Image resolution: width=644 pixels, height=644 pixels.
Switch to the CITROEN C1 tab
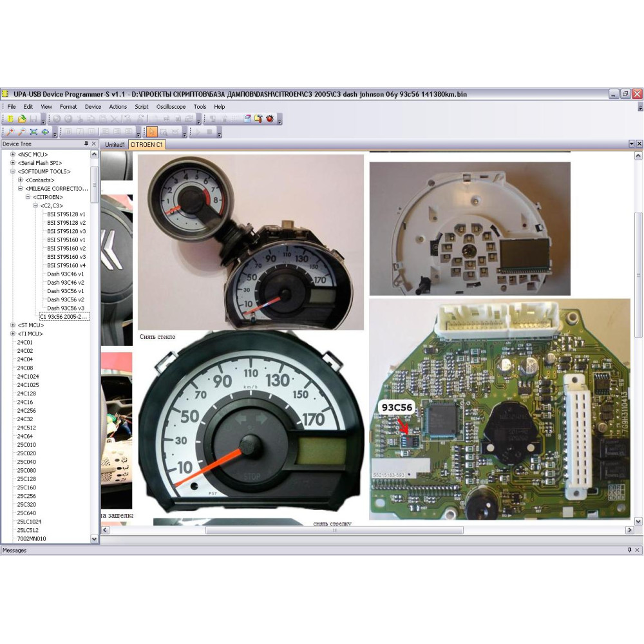click(x=147, y=144)
